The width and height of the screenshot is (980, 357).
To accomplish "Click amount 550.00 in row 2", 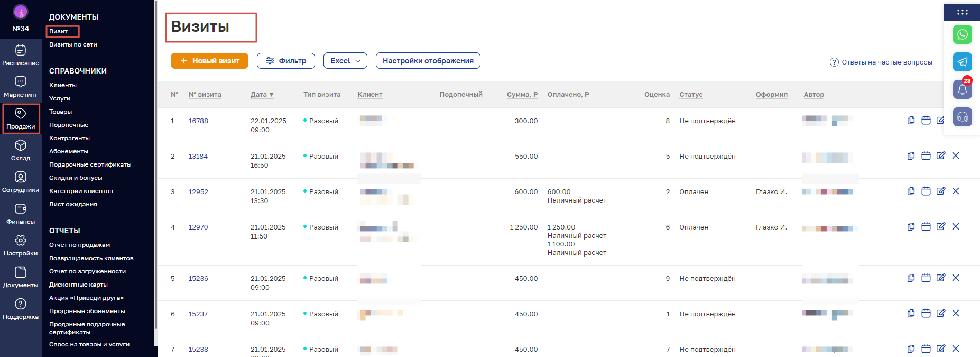I will 526,157.
